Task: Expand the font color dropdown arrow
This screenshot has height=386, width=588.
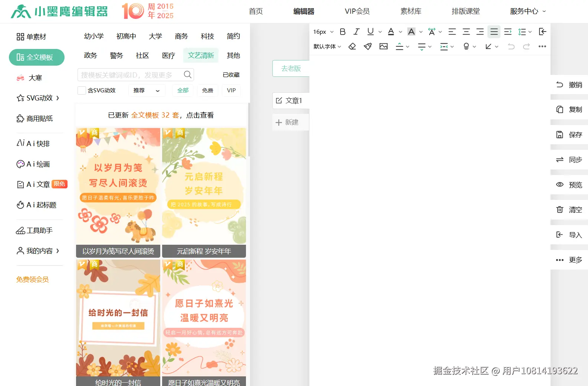Action: [401, 32]
